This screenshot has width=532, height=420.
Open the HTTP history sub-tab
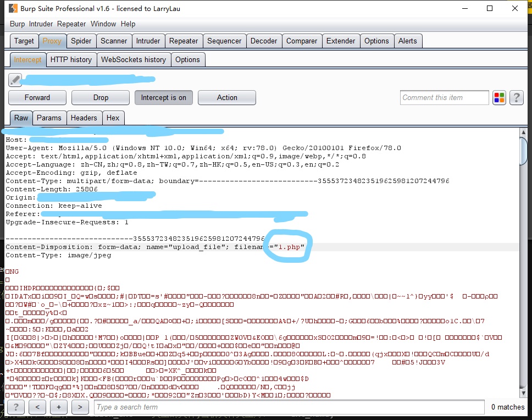coord(71,59)
